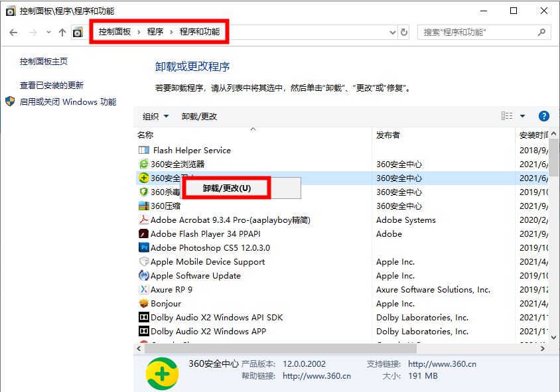Open the 支持链接 http://www.360.cn value

[442, 363]
